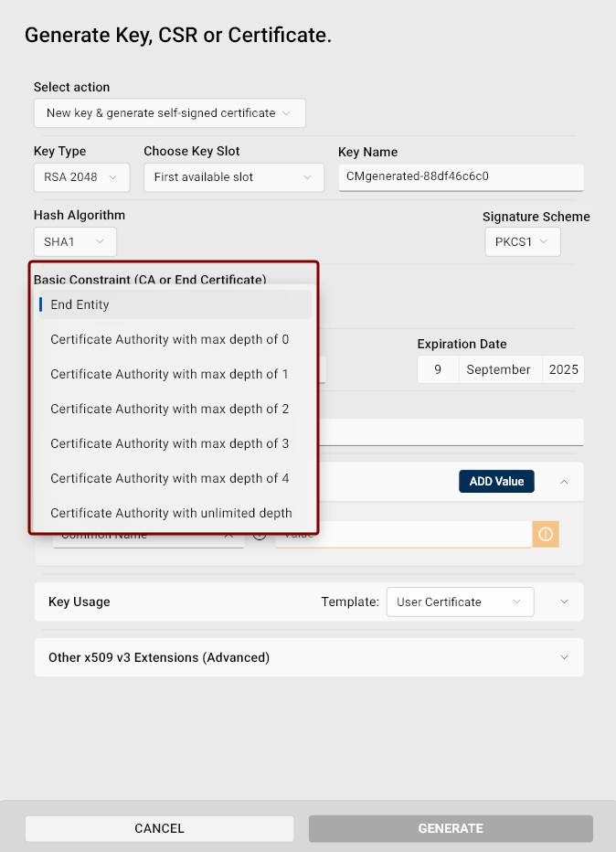This screenshot has height=852, width=616.
Task: Expand Other x509 v3 Extensions section
Action: click(x=564, y=657)
